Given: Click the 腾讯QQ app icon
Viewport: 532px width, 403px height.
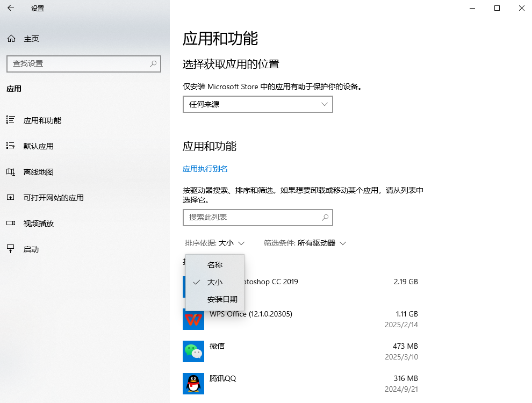Looking at the screenshot, I should tap(193, 384).
